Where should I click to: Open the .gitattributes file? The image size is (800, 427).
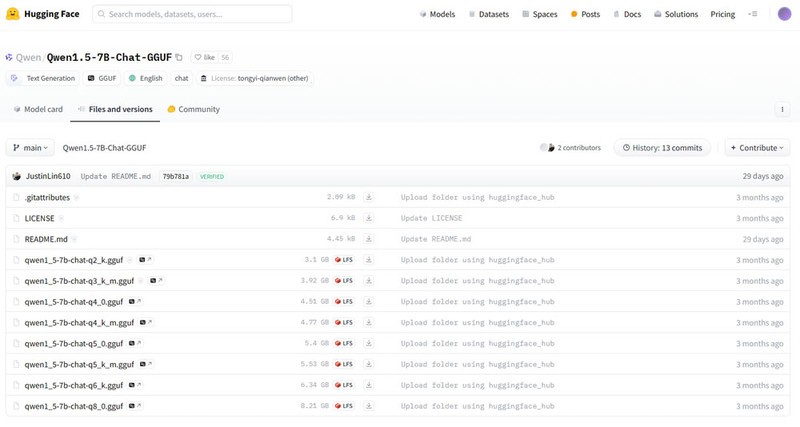(x=47, y=197)
